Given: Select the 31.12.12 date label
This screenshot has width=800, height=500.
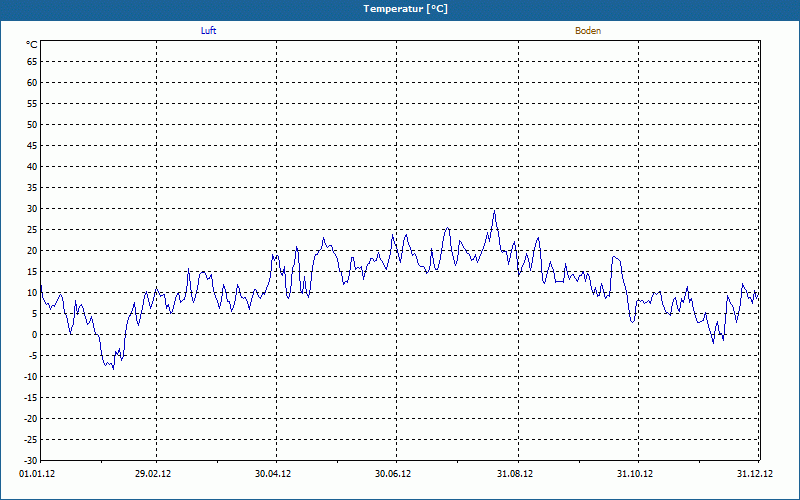Looking at the screenshot, I should 755,474.
